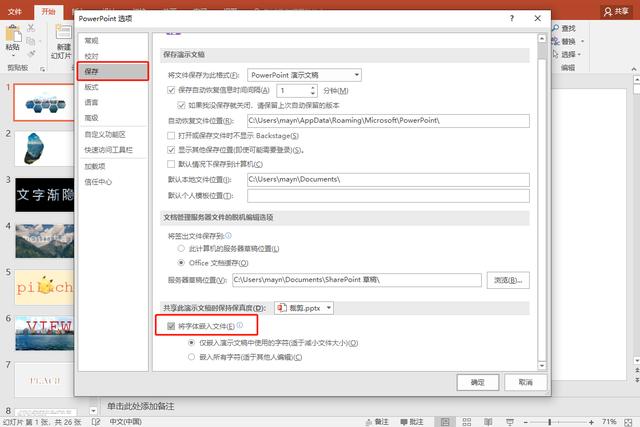Toggle 如果我没保存就关闭 keep last version checkbox
The width and height of the screenshot is (640, 427).
181,105
